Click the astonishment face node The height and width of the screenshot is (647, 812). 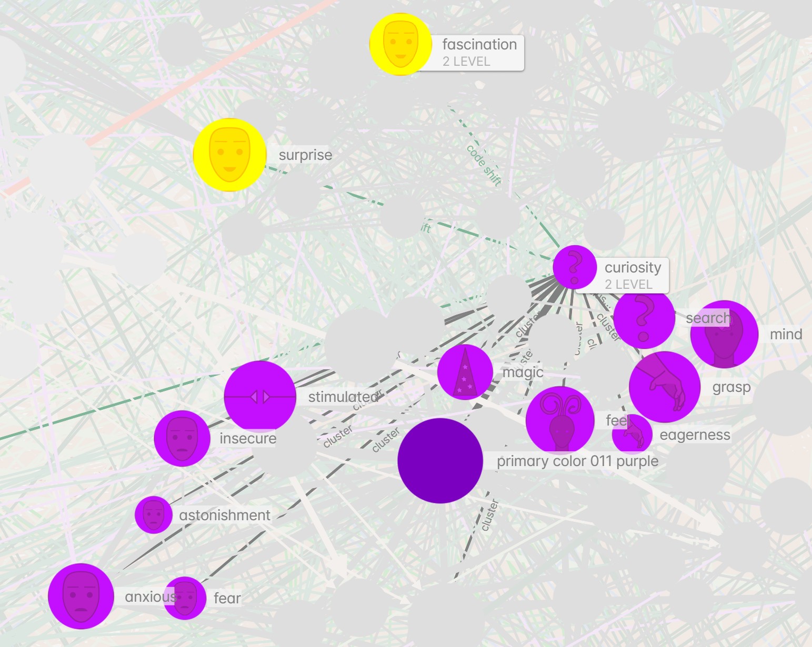point(154,515)
